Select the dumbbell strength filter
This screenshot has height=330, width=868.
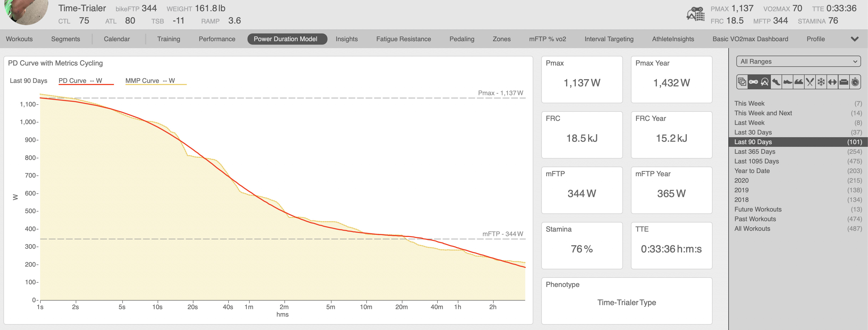tap(832, 82)
